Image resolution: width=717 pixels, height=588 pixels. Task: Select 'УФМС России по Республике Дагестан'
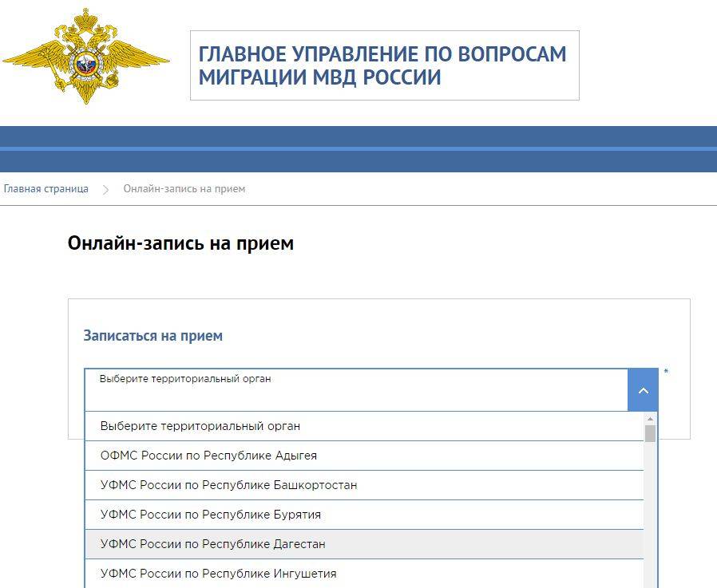(364, 544)
